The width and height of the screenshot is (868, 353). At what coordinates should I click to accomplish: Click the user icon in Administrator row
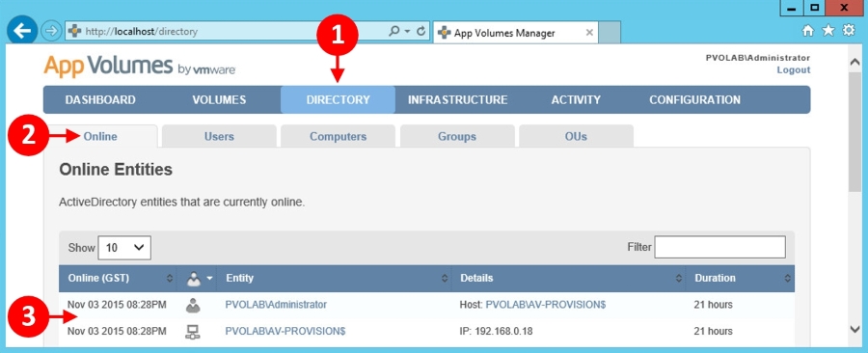193,305
